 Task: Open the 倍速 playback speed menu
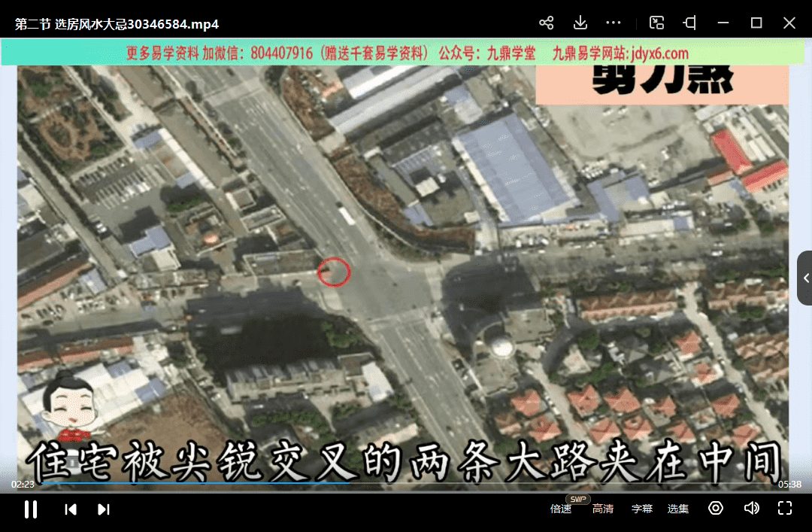tap(561, 509)
